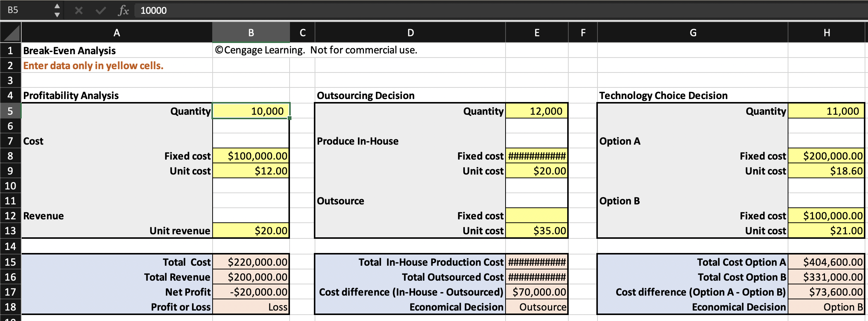
Task: Select In-House unit cost cell $20.00
Action: [x=537, y=171]
